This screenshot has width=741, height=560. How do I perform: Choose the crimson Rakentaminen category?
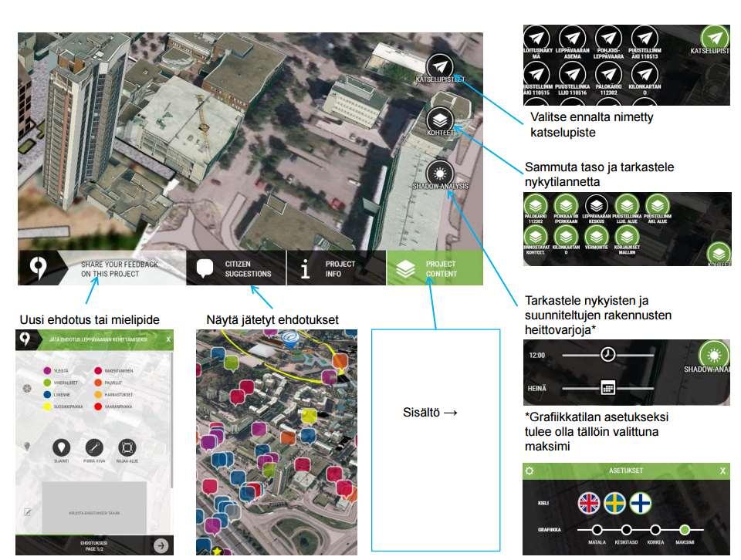(98, 371)
